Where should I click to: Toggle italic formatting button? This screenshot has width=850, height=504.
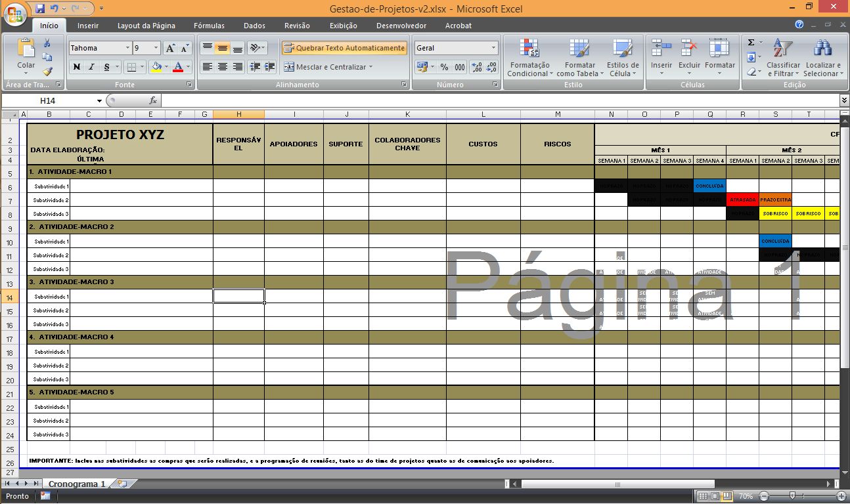click(91, 67)
